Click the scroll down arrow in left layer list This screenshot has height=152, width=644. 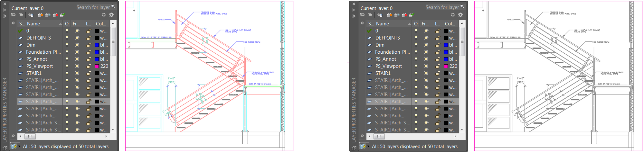click(113, 130)
